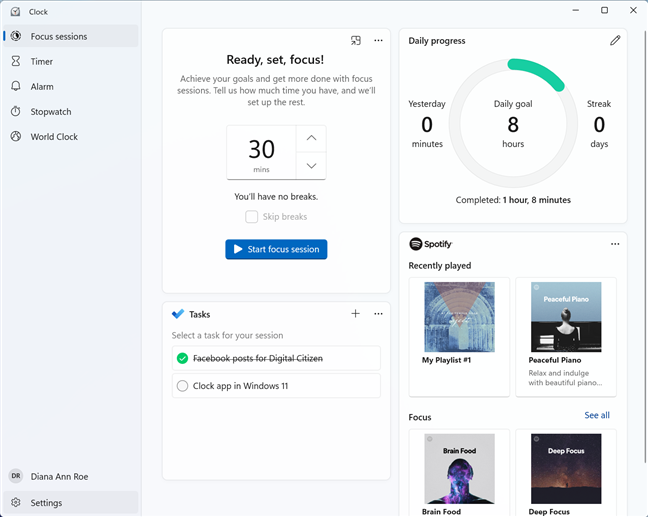Open focus session more options menu

pyautogui.click(x=378, y=41)
